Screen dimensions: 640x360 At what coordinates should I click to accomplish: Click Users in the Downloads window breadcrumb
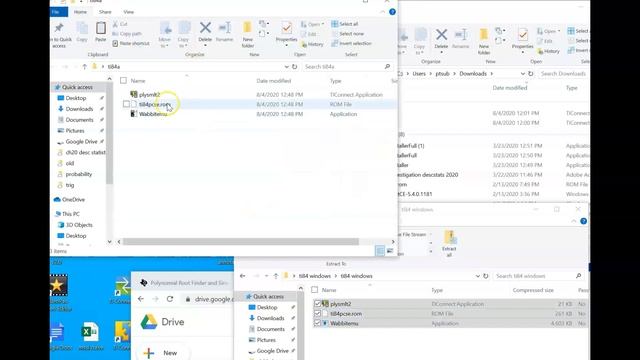419,73
